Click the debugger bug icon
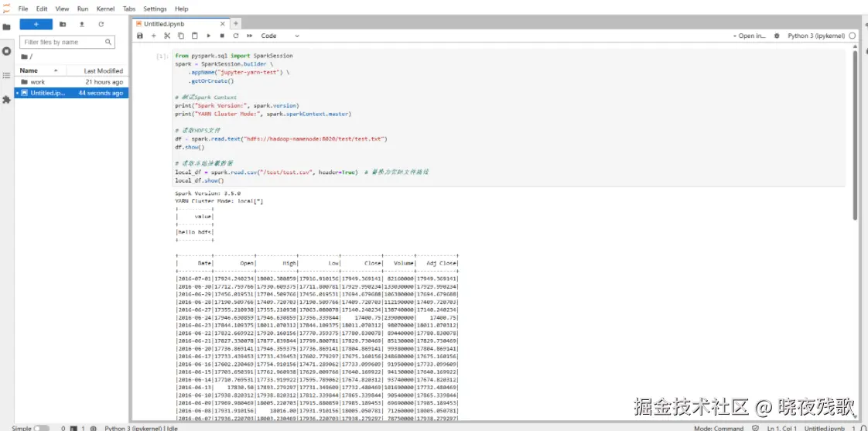This screenshot has height=431, width=868. 777,36
